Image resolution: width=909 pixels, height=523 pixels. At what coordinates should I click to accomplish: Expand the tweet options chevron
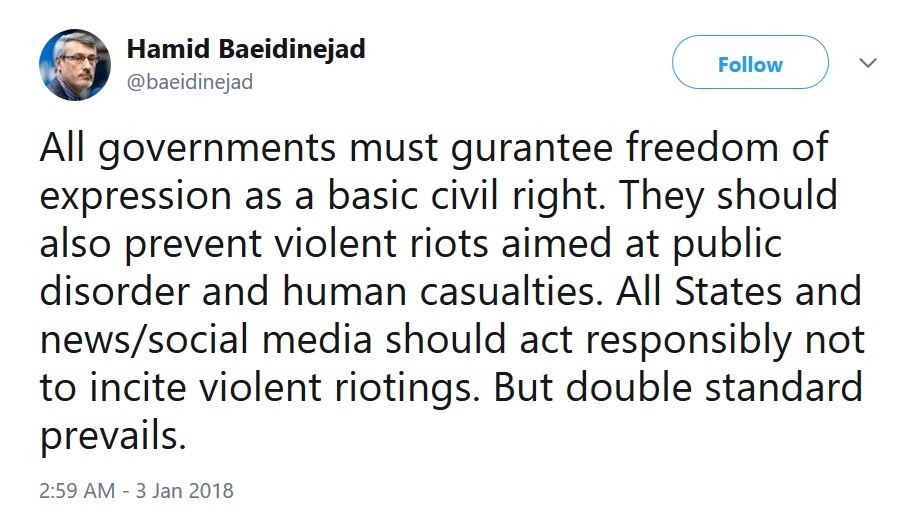[x=868, y=63]
